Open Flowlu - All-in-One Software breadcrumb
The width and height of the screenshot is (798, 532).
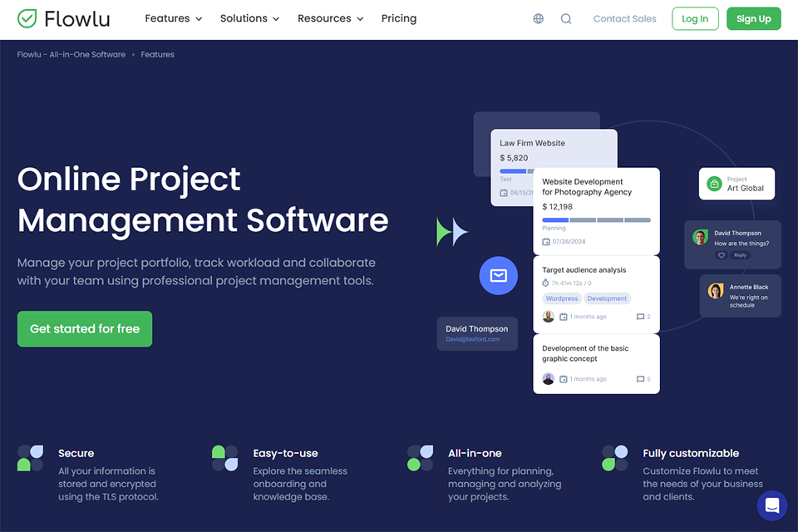click(x=71, y=55)
